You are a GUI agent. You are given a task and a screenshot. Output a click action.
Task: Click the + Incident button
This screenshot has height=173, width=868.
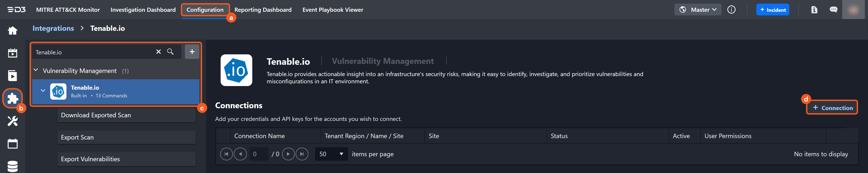[x=773, y=10]
